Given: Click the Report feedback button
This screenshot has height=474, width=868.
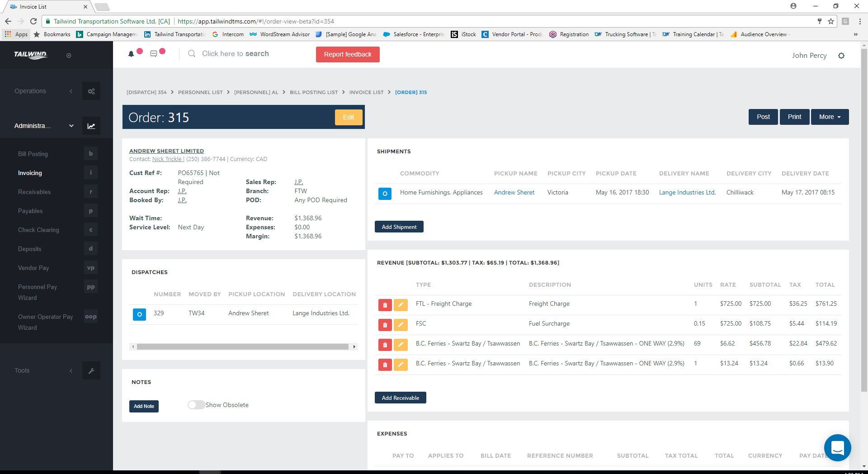Looking at the screenshot, I should point(348,54).
